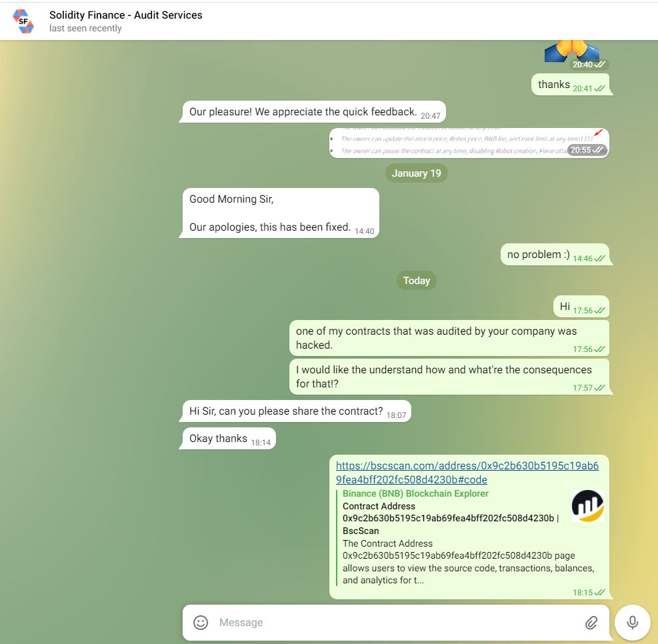Select the 'Good Morning Sir,' message

tap(280, 213)
